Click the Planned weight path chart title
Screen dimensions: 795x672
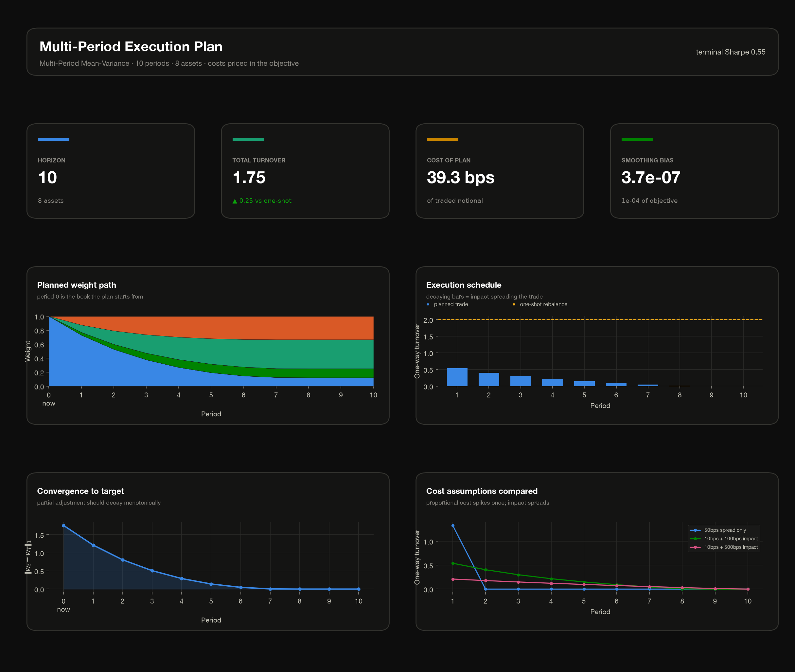click(77, 285)
